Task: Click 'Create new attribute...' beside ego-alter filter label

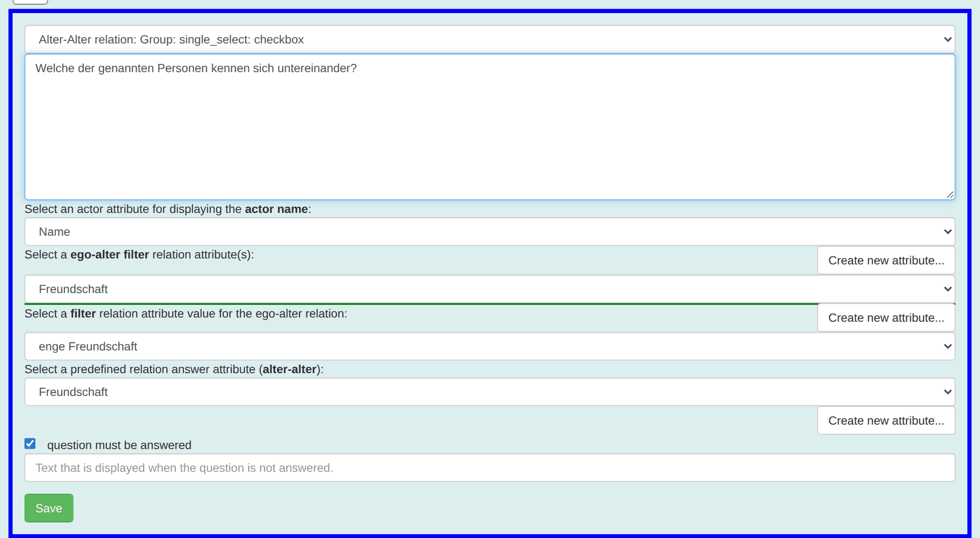Action: 886,260
